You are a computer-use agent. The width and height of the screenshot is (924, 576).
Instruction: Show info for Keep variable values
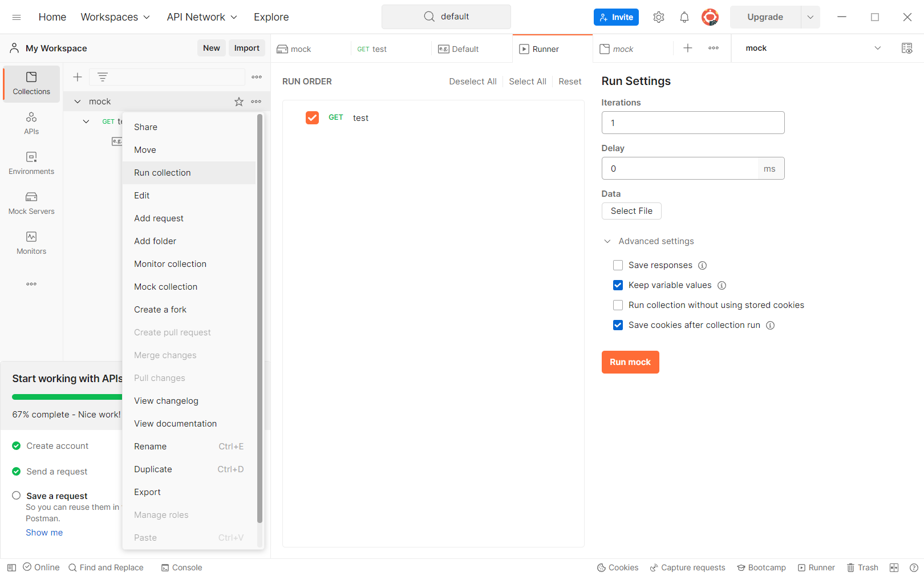(x=722, y=285)
